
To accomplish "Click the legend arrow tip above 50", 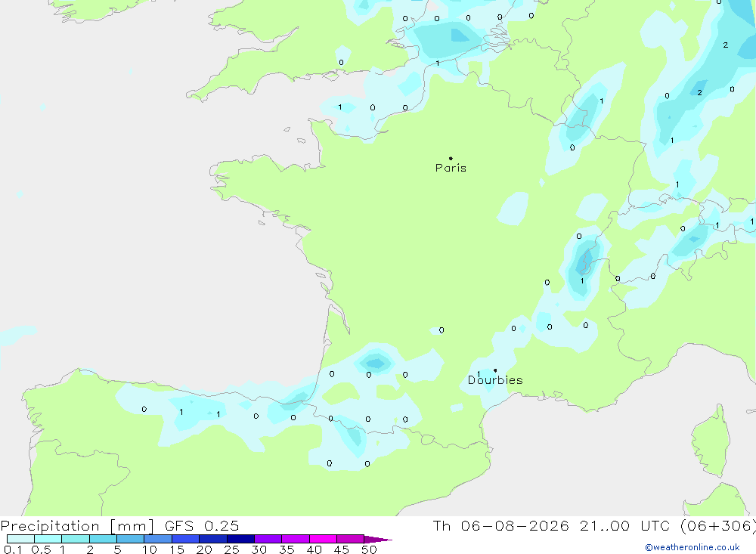I will [378, 540].
